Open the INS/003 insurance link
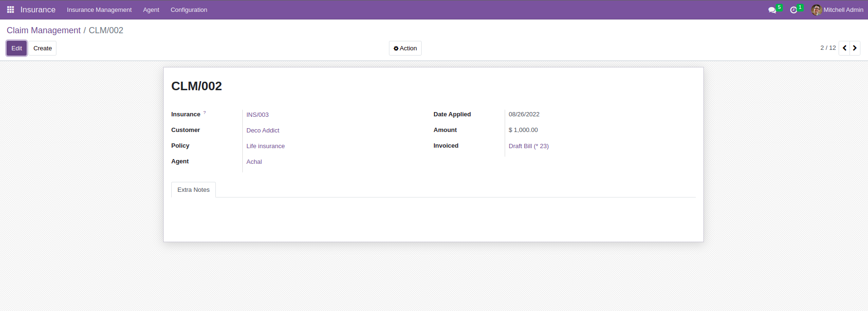 (x=258, y=115)
